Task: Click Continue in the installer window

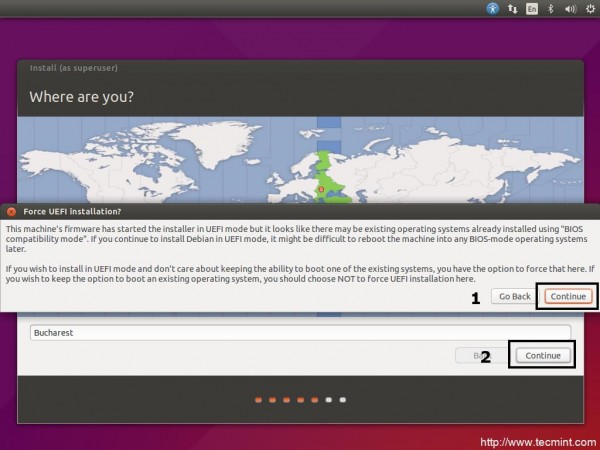Action: click(543, 355)
